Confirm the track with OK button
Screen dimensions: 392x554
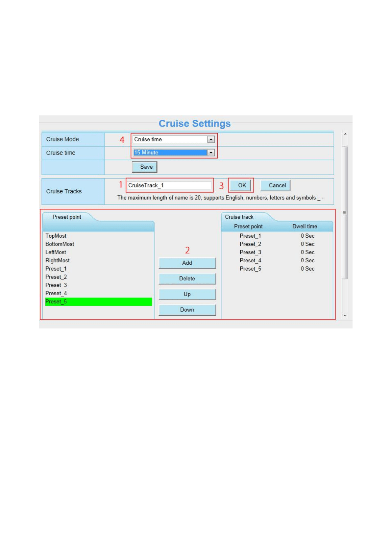point(241,185)
